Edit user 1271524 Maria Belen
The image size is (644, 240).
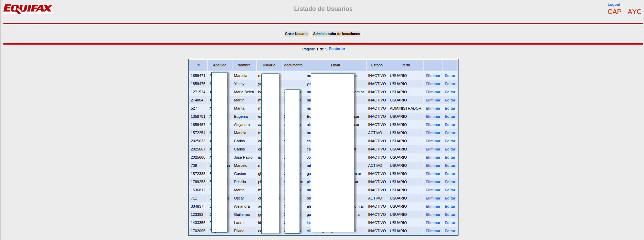(450, 92)
